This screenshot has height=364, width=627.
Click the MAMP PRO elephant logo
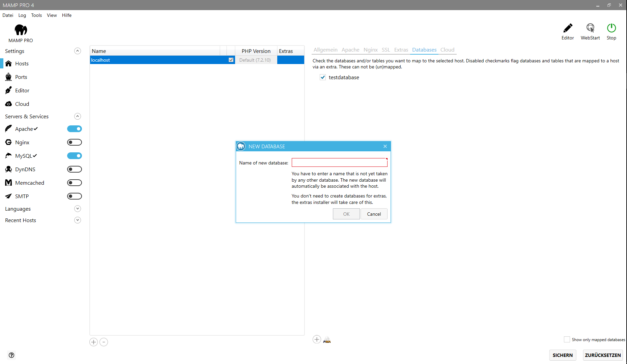[x=21, y=30]
